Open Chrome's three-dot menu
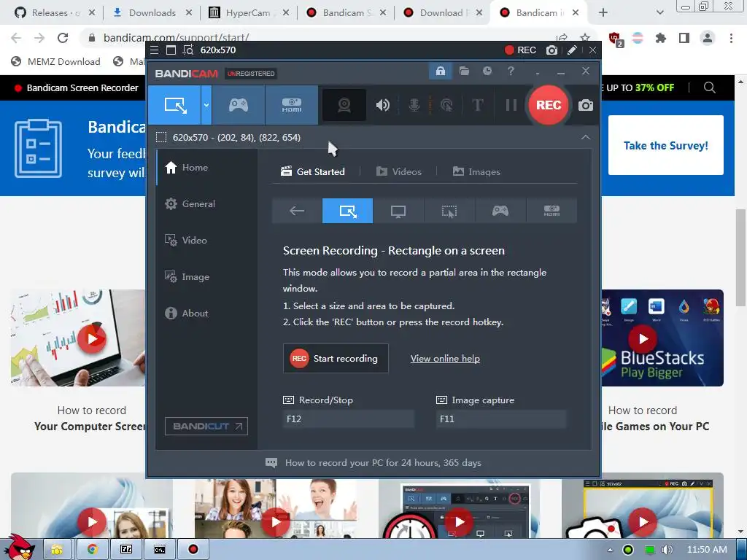Viewport: 747px width, 560px height. [731, 38]
